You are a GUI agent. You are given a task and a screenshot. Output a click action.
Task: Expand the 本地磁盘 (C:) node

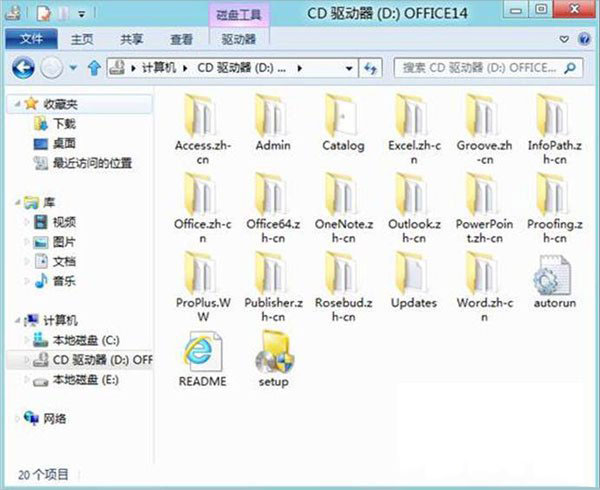(26, 340)
